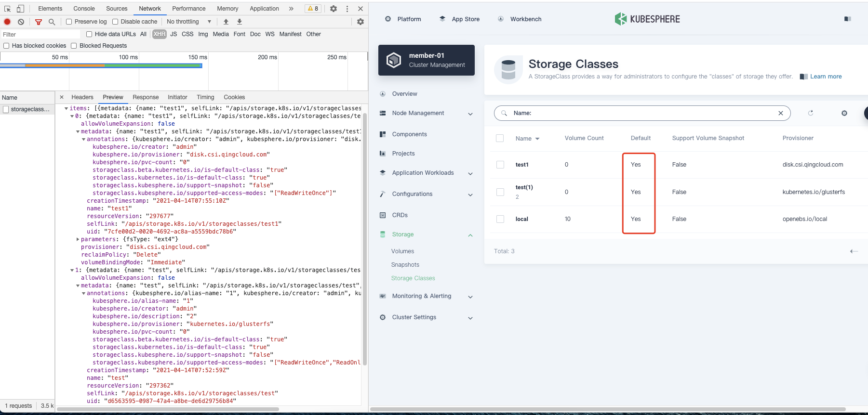Image resolution: width=868 pixels, height=415 pixels.
Task: Click the preview pane horizontal scrollbar
Action: tap(168, 409)
